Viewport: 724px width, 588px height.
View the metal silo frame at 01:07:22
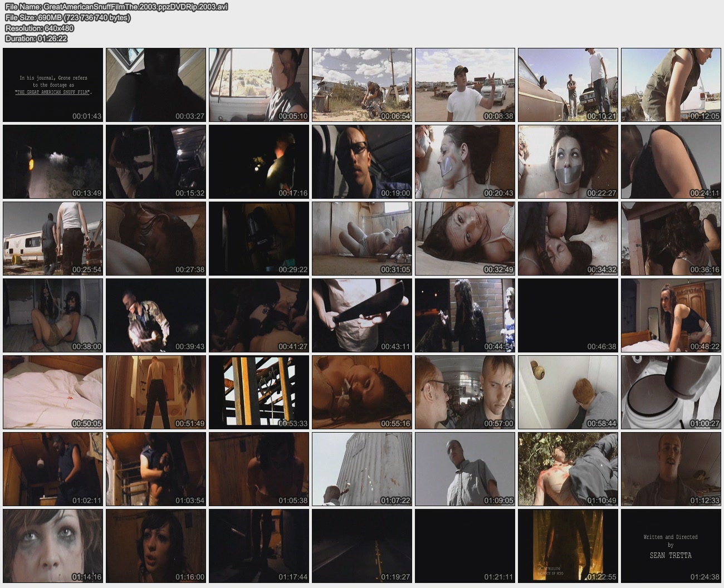click(362, 469)
